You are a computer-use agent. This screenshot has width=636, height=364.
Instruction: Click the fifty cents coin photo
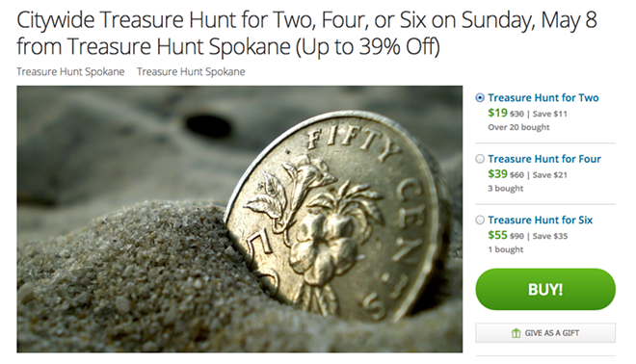239,219
